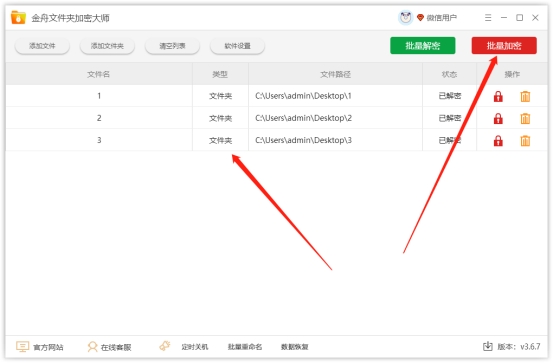Click the 添加文件夹 button
The height and width of the screenshot is (364, 553).
pos(107,46)
